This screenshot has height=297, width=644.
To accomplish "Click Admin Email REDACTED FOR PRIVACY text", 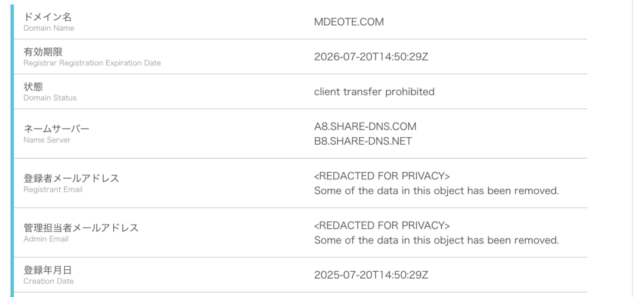I will (x=382, y=225).
